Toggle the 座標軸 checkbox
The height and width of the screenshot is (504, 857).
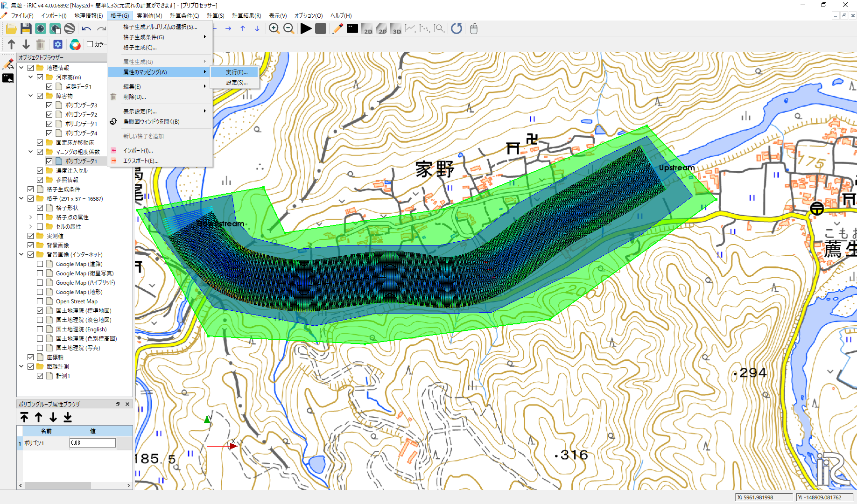(x=31, y=357)
